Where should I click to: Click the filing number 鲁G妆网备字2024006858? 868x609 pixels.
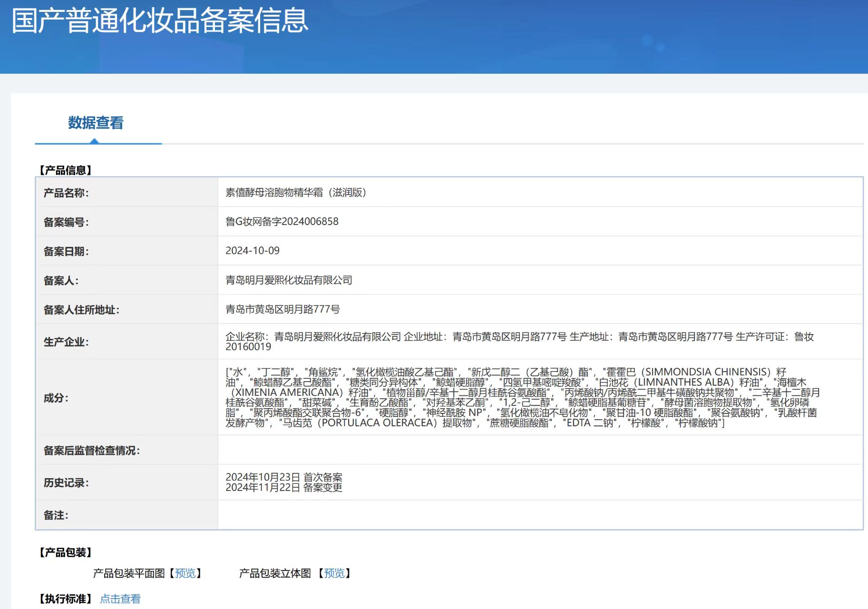coord(282,222)
